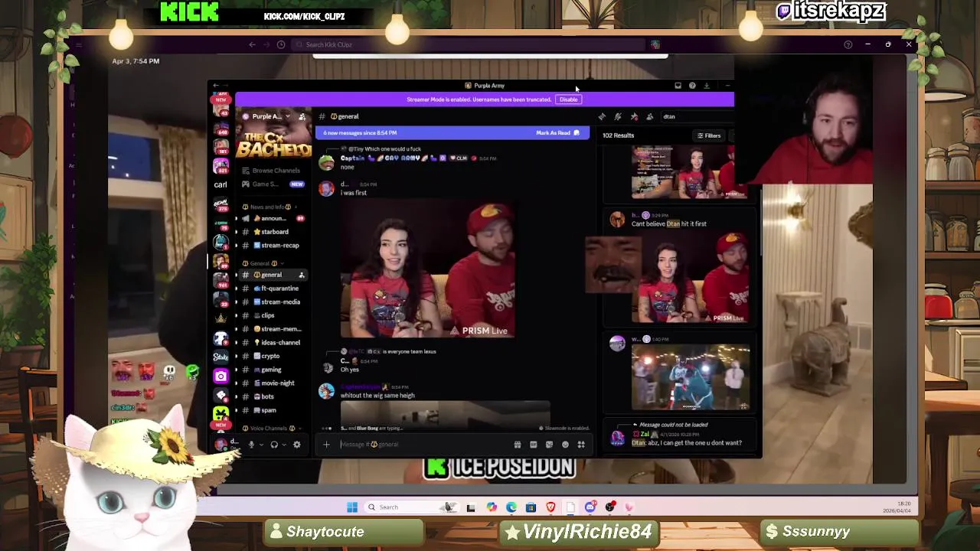Screen dimensions: 980x551
Task: Open Discord from the taskbar
Action: 590,507
